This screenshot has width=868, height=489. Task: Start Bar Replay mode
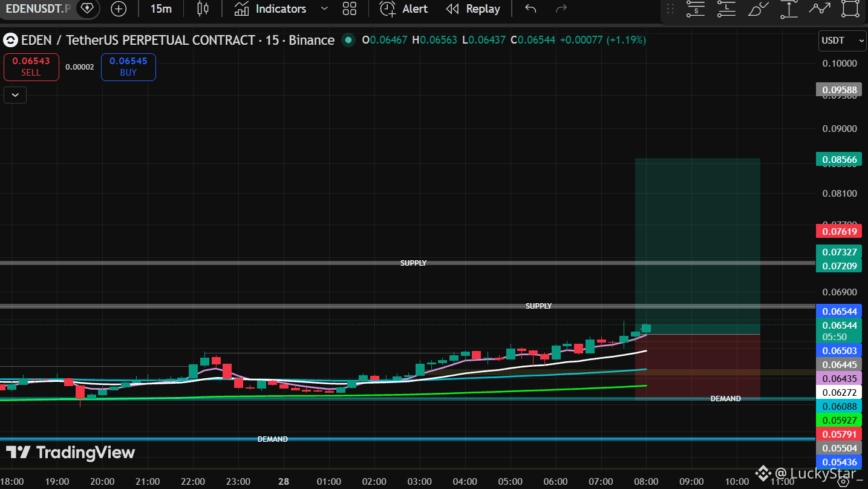tap(473, 8)
